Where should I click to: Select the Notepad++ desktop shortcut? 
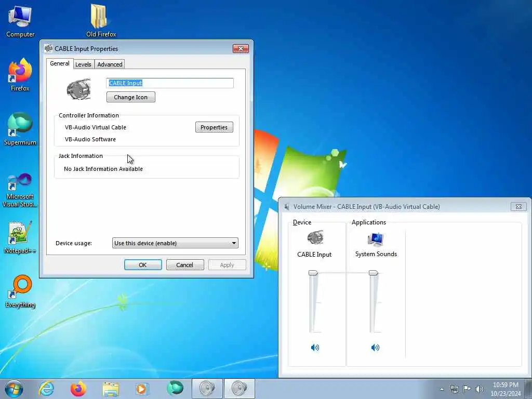point(20,237)
